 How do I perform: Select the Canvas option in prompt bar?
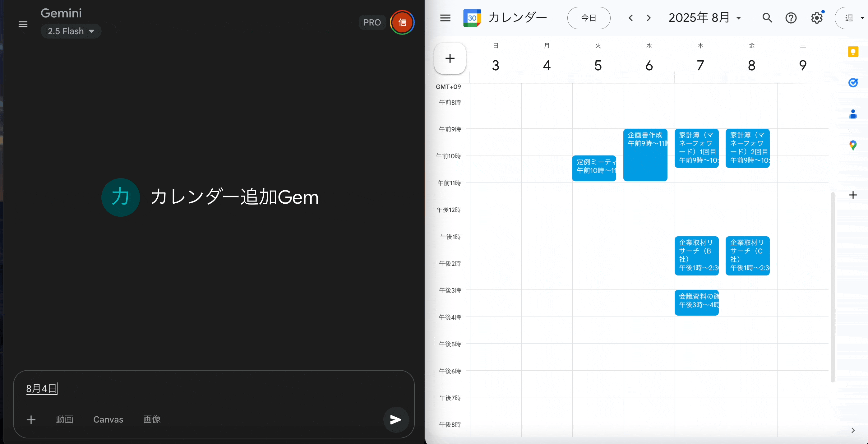tap(108, 419)
